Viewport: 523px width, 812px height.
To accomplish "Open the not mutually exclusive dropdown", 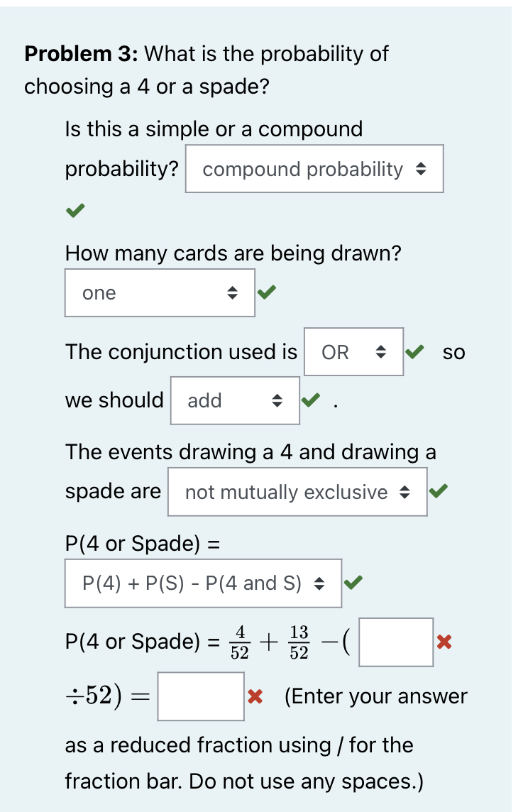I will pos(297,492).
